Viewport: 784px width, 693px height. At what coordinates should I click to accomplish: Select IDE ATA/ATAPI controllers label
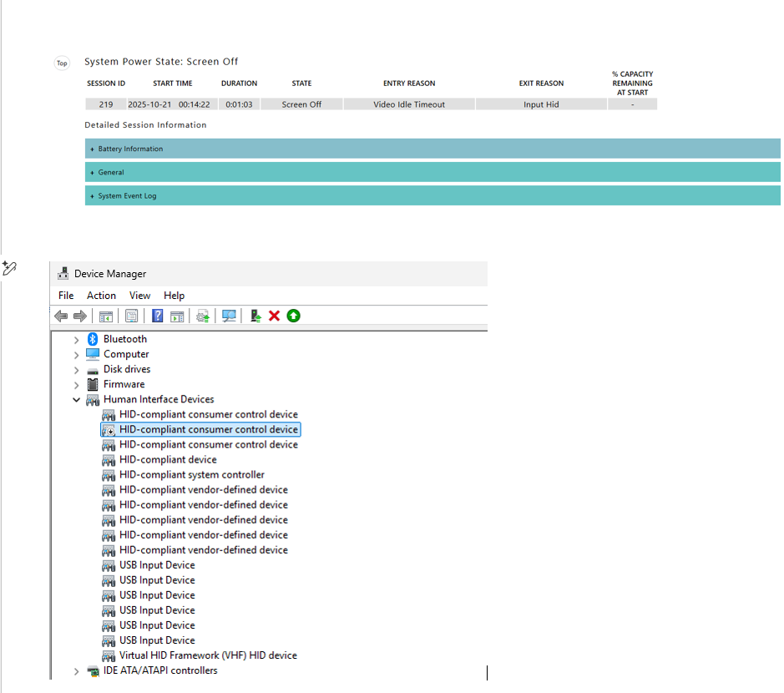pos(160,670)
